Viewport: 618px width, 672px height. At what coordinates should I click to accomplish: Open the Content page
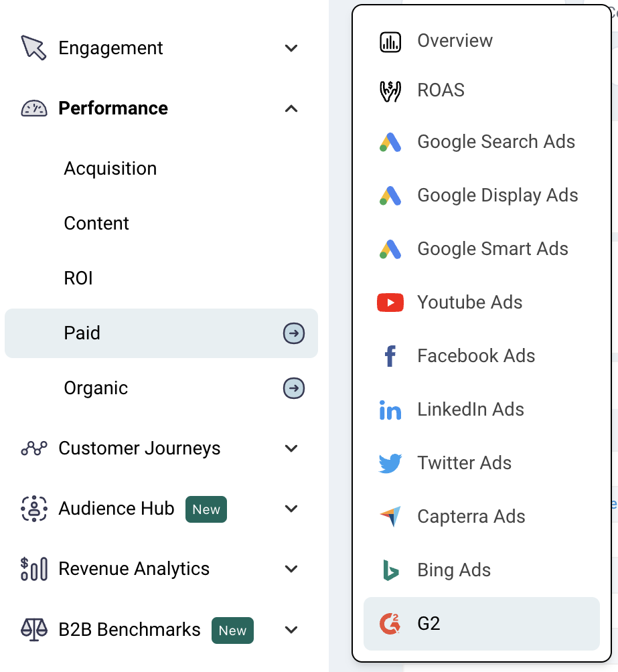click(96, 224)
